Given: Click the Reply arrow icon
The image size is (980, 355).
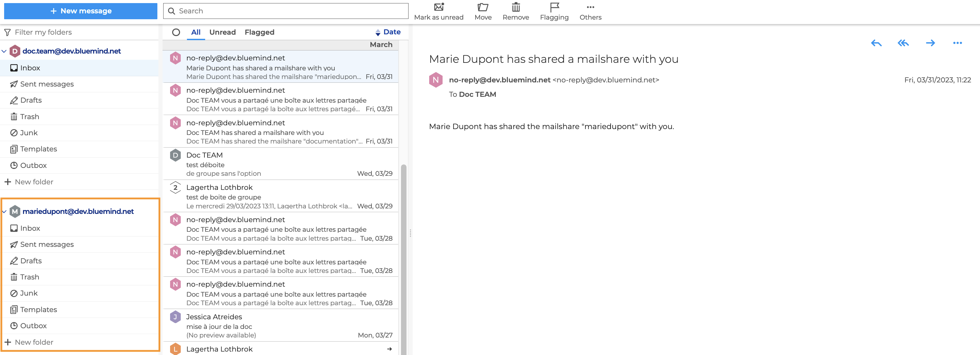Looking at the screenshot, I should click(876, 43).
